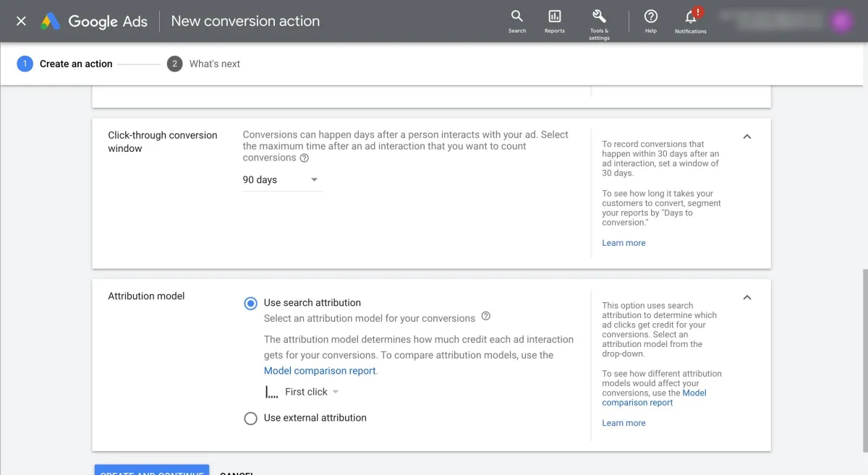Open Notifications bell icon
Viewport: 868px width, 475px height.
coord(690,17)
